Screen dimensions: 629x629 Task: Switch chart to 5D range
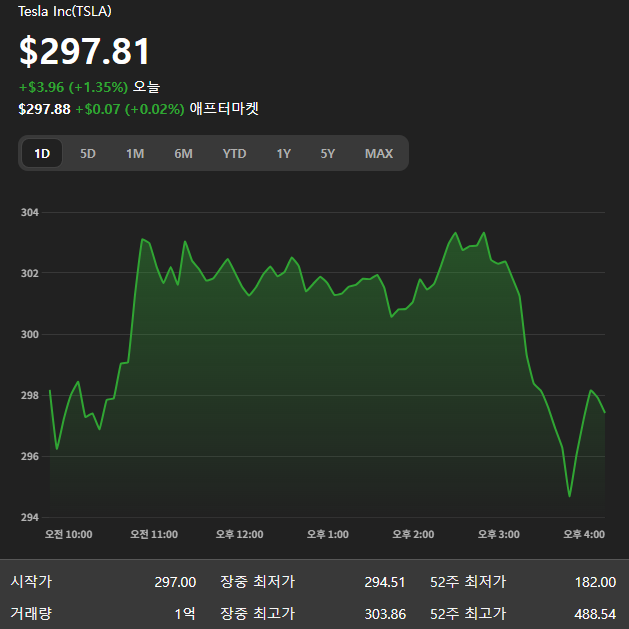coord(88,153)
